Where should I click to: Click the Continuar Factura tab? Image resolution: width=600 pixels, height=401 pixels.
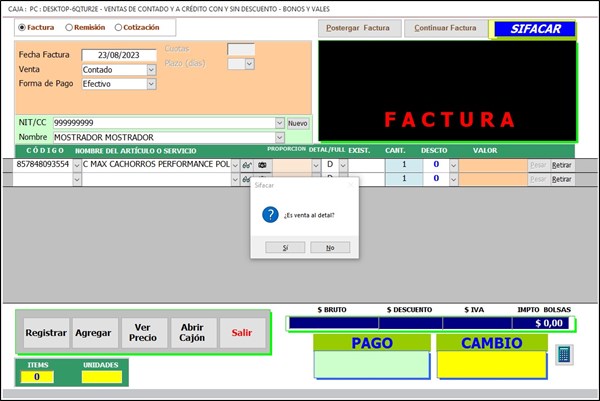coord(445,28)
